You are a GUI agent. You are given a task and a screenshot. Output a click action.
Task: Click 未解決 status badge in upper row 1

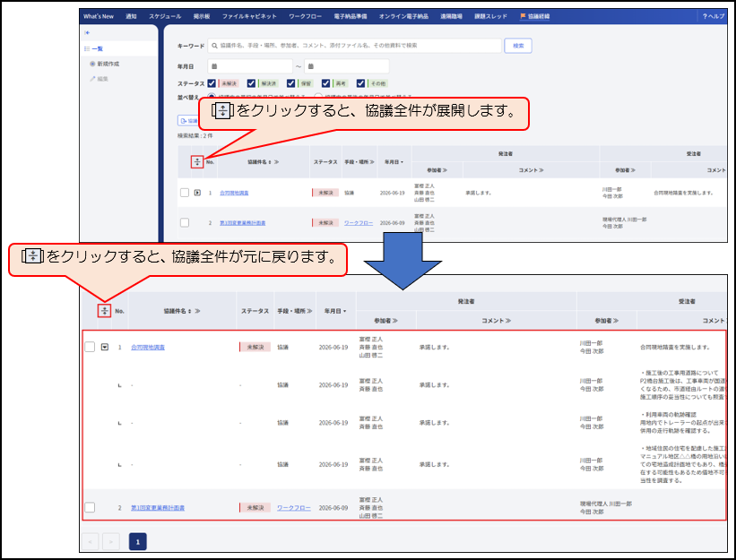coord(325,193)
